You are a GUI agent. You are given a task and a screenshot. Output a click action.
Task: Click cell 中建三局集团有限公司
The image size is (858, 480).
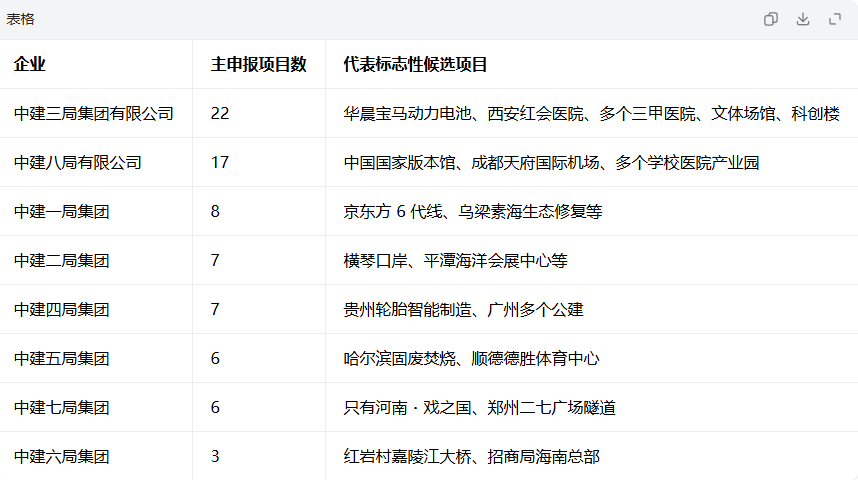coord(94,113)
